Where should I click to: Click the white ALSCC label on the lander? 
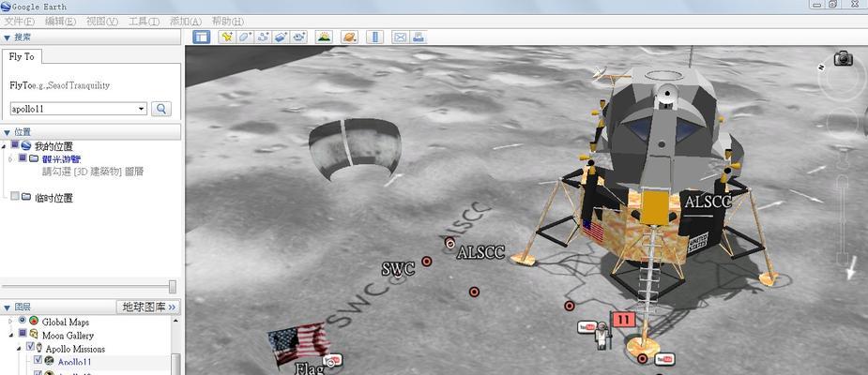point(708,202)
